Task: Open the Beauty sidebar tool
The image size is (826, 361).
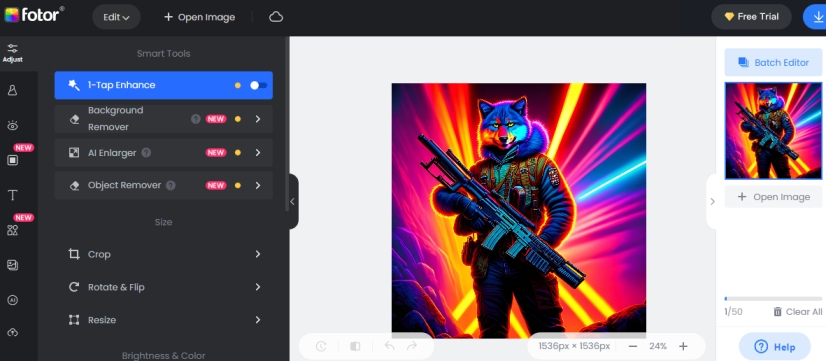Action: point(12,91)
